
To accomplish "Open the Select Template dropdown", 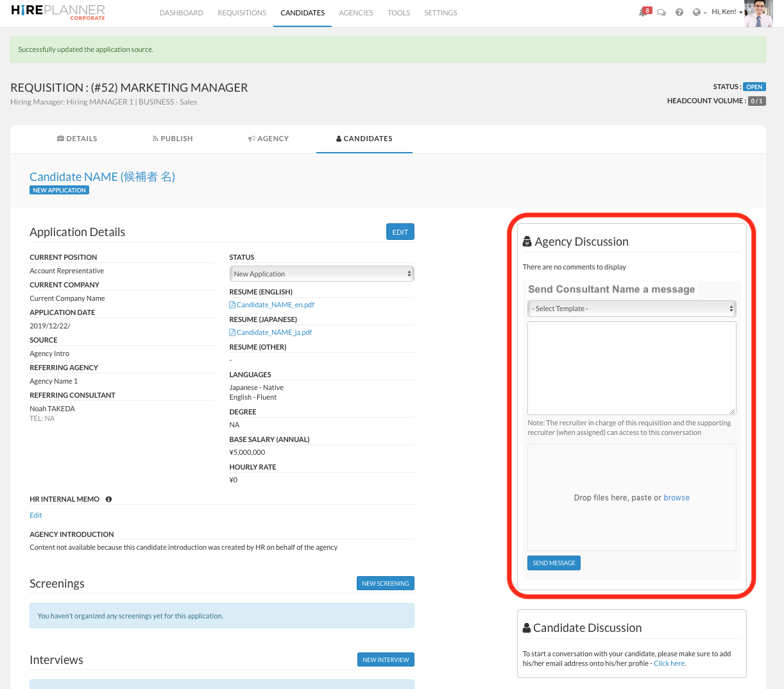I will (x=631, y=309).
